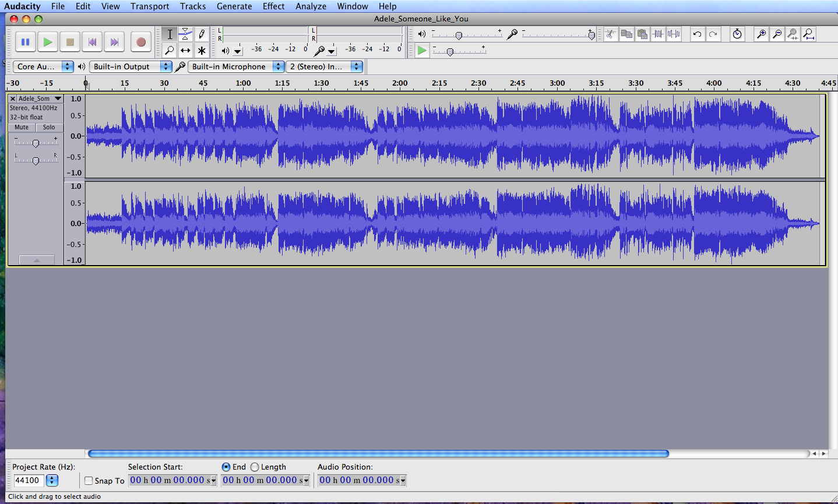The image size is (838, 504).
Task: Mute the Adele_Som track
Action: pyautogui.click(x=22, y=127)
